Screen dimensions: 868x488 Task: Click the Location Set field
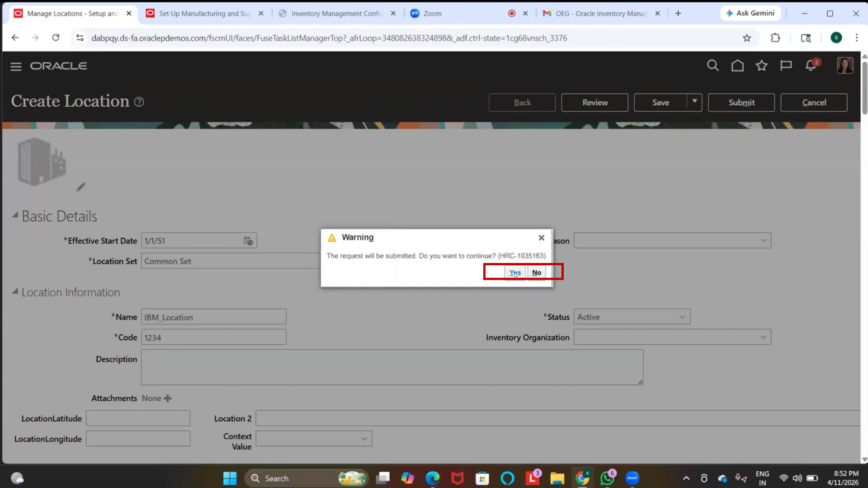click(x=231, y=261)
